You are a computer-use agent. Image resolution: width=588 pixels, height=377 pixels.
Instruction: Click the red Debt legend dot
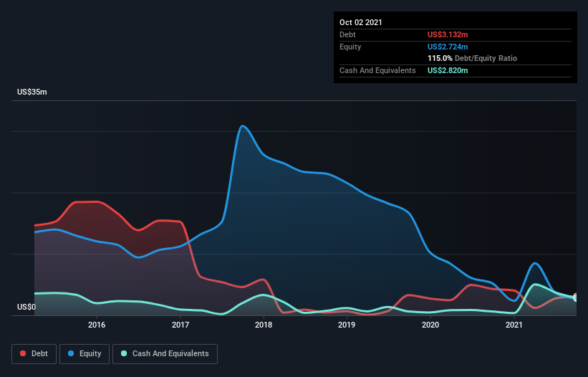click(23, 353)
